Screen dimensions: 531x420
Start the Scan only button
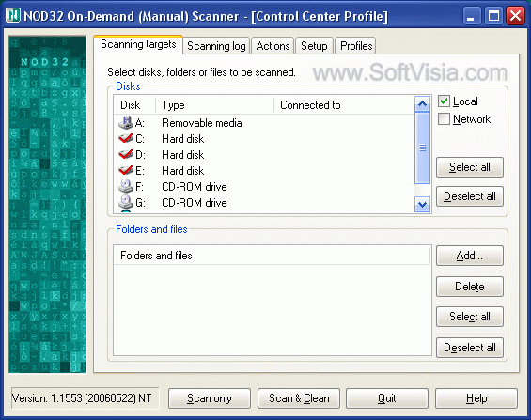pos(210,398)
